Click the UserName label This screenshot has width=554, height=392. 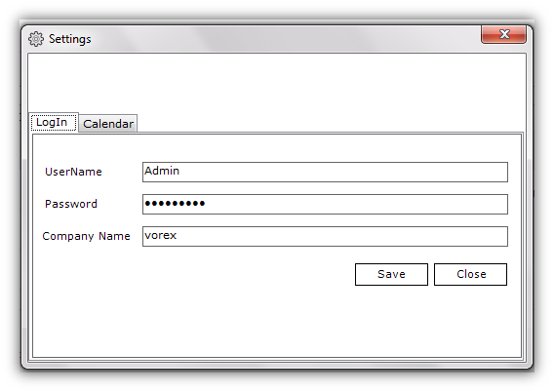[x=73, y=172]
